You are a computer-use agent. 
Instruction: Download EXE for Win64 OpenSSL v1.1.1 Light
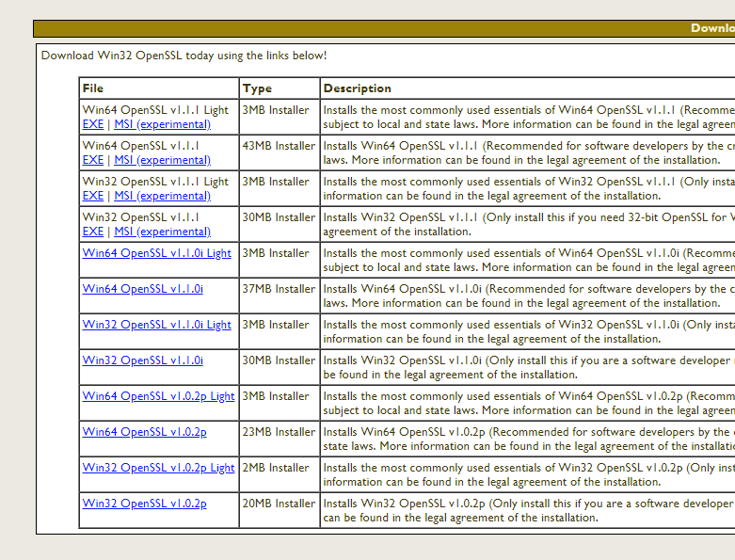pyautogui.click(x=93, y=124)
